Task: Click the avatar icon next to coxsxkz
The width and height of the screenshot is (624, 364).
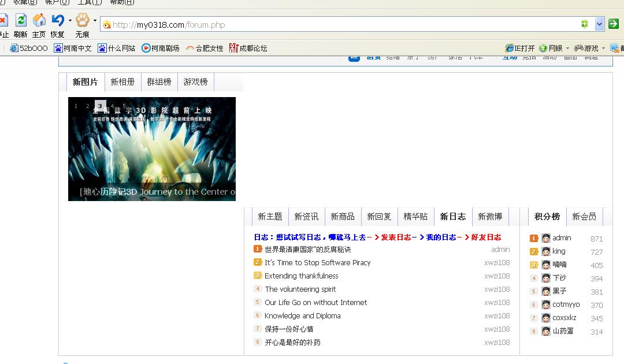Action: tap(546, 318)
